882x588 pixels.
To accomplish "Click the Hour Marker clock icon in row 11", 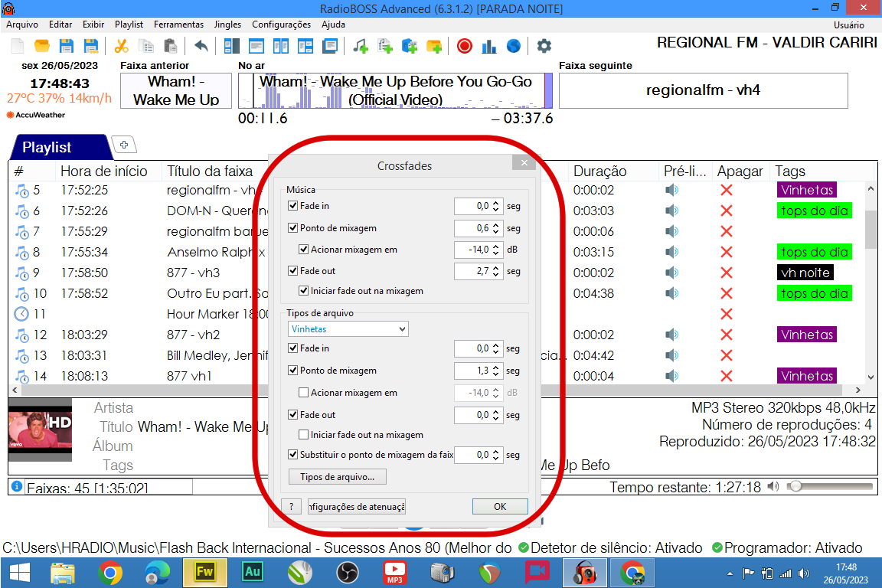I will point(21,314).
